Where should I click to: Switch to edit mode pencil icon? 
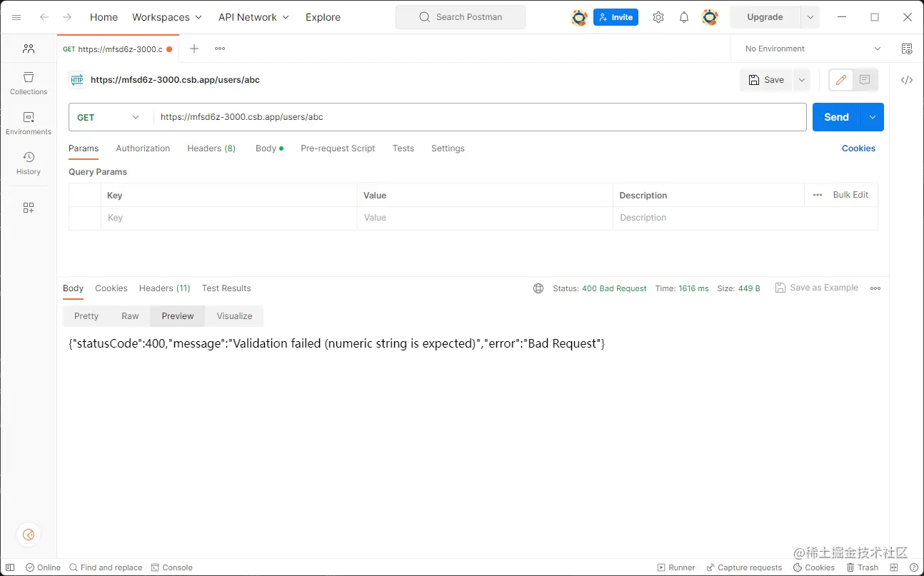841,80
